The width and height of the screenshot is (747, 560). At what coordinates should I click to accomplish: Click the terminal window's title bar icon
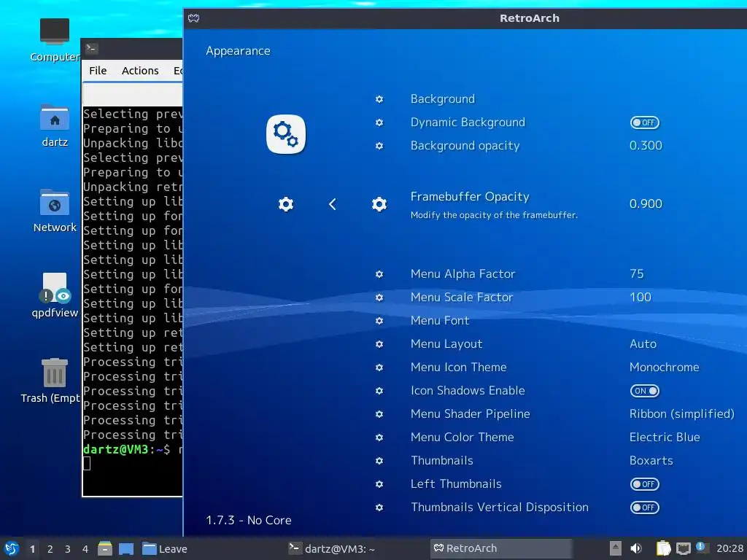click(91, 48)
